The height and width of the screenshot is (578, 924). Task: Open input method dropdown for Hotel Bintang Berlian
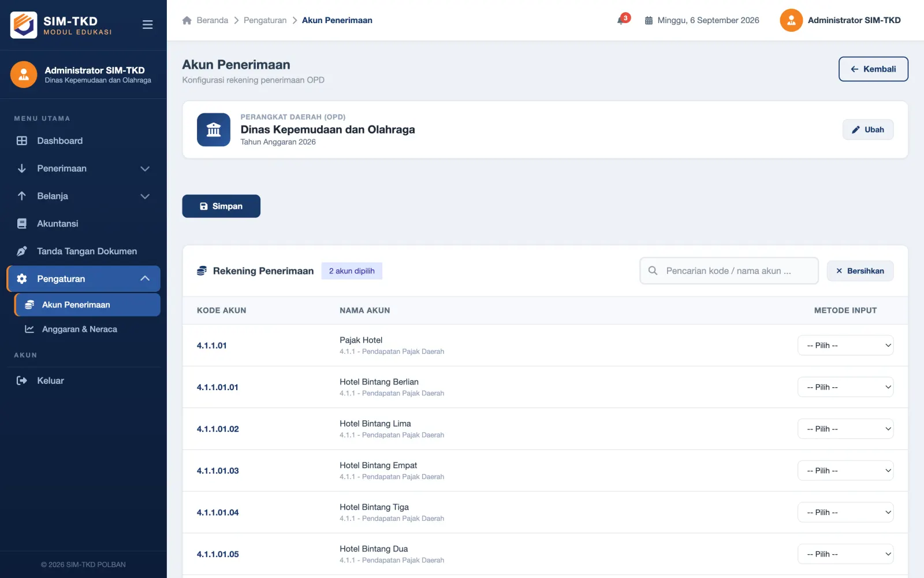tap(845, 387)
